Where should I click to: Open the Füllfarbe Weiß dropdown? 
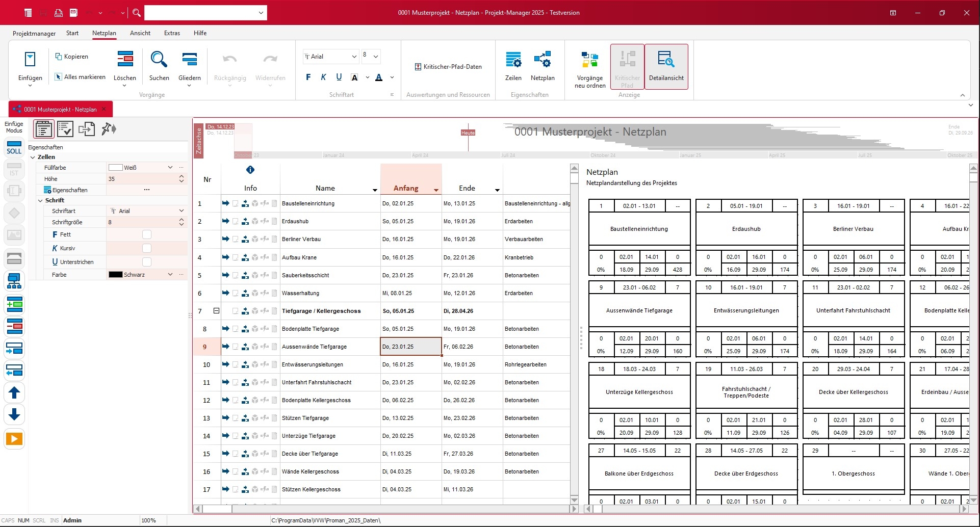tap(170, 168)
